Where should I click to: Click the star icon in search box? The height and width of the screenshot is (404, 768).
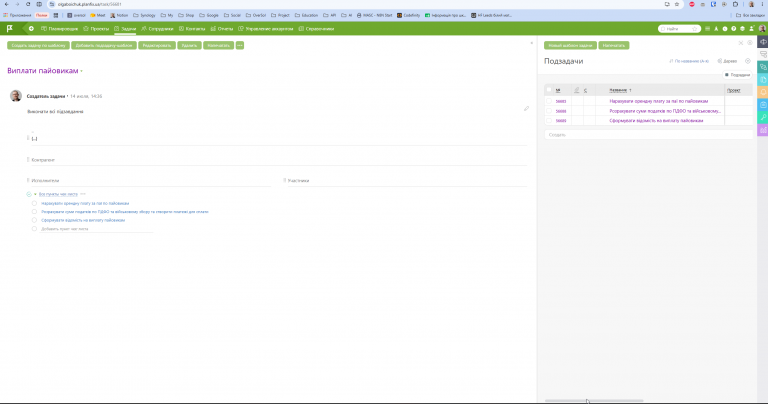click(x=695, y=29)
